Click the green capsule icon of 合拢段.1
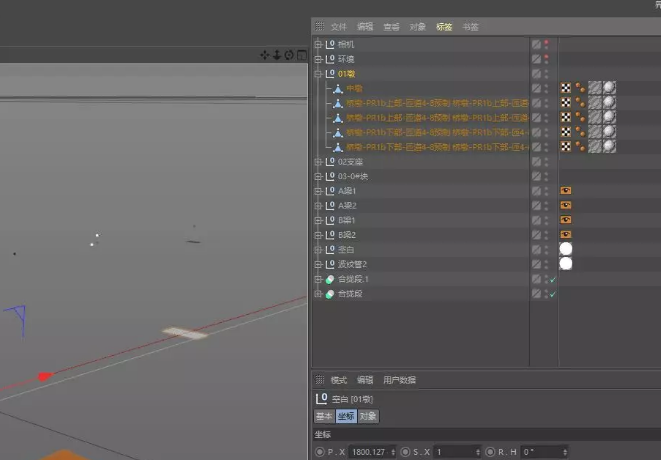The width and height of the screenshot is (661, 460). 330,279
